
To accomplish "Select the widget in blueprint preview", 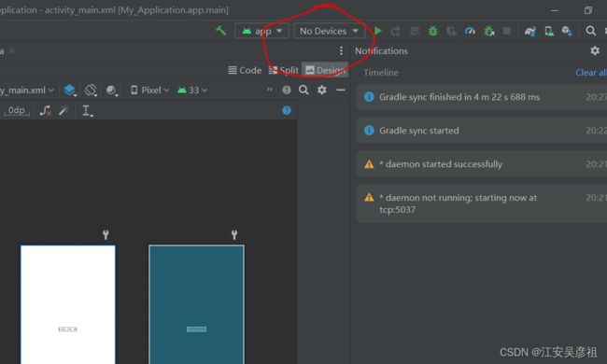I will click(196, 329).
